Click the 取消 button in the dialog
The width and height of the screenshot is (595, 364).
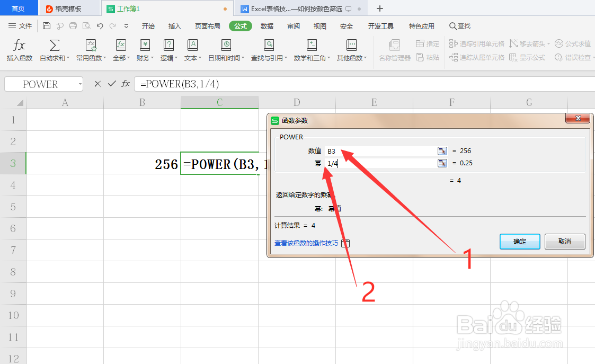(x=565, y=242)
